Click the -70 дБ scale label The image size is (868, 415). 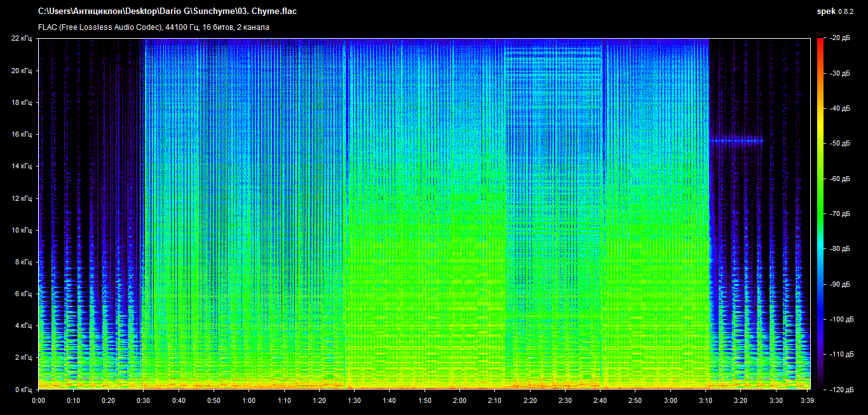(841, 214)
